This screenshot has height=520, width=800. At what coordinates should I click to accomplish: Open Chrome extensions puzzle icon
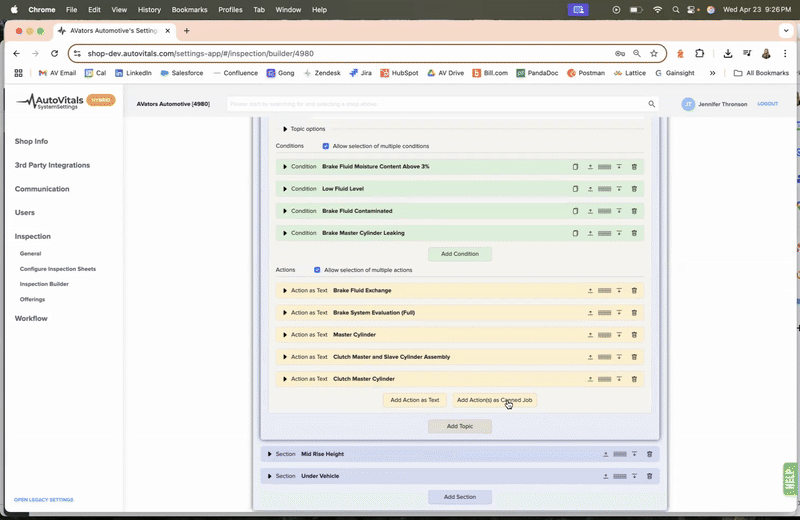coord(699,54)
